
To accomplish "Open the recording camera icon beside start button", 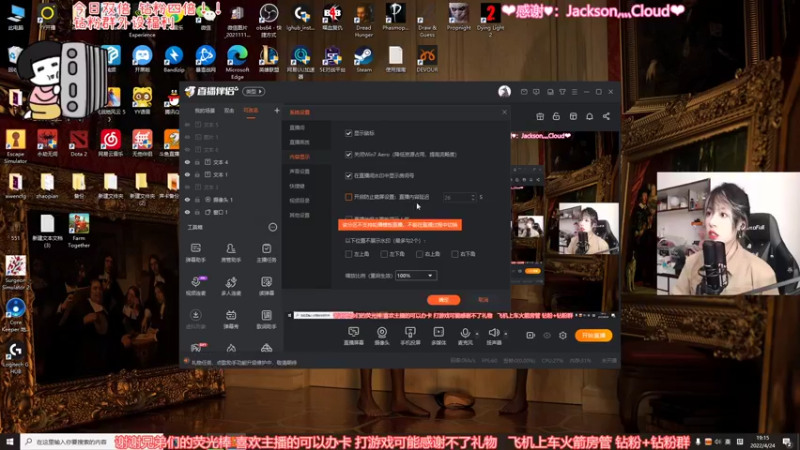I will [531, 335].
